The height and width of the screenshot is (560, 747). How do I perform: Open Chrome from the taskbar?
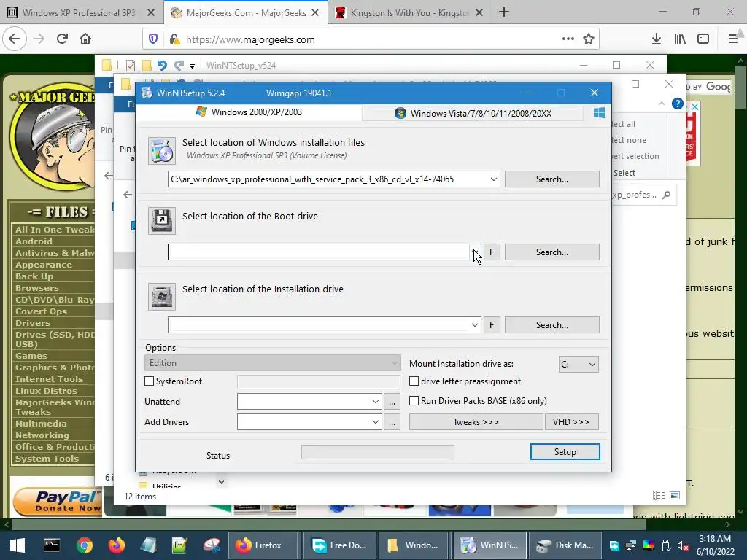pyautogui.click(x=84, y=545)
